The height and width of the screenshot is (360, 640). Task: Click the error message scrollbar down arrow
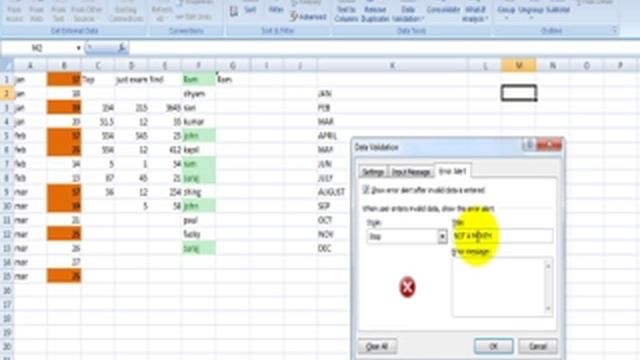[549, 309]
